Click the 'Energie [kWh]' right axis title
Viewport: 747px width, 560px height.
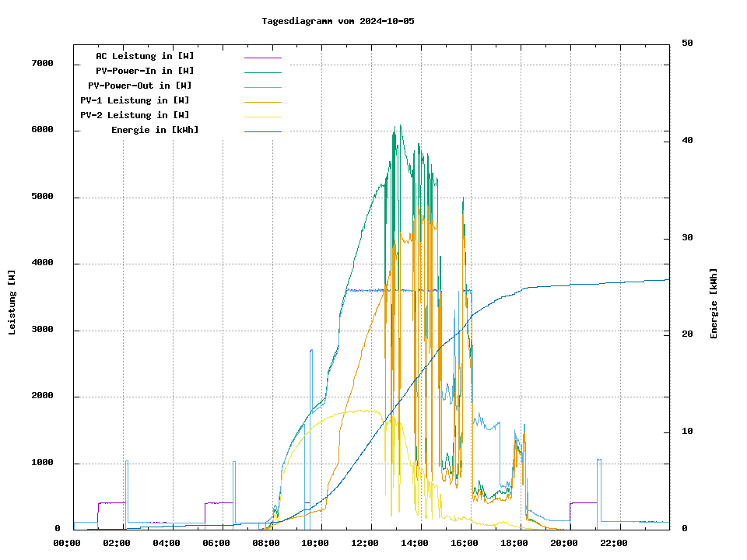coord(714,303)
